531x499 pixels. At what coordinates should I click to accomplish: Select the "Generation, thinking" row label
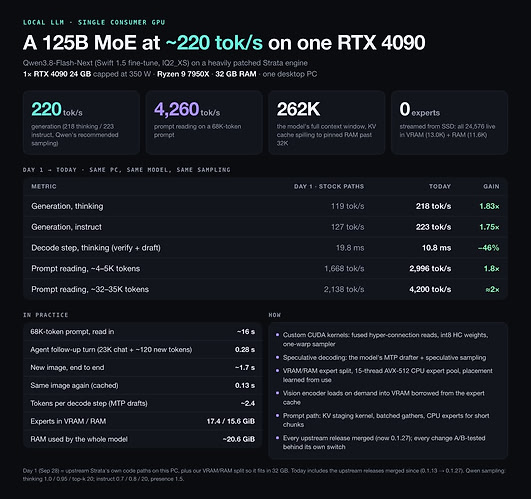pos(67,206)
